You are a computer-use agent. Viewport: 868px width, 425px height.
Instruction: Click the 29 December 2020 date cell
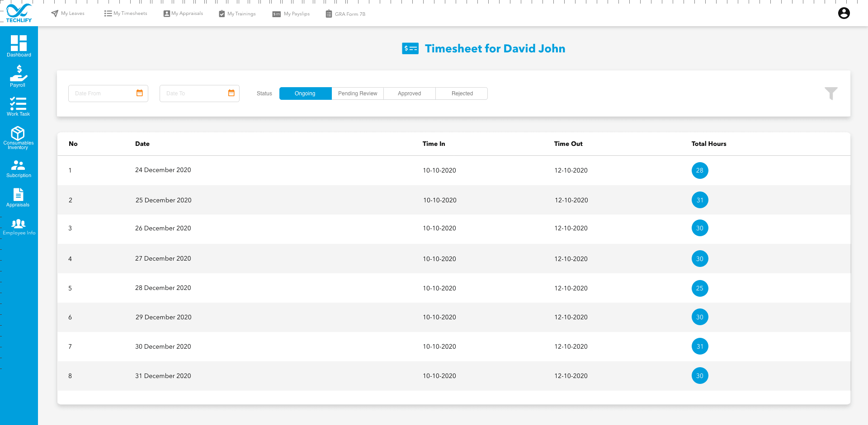pyautogui.click(x=164, y=317)
